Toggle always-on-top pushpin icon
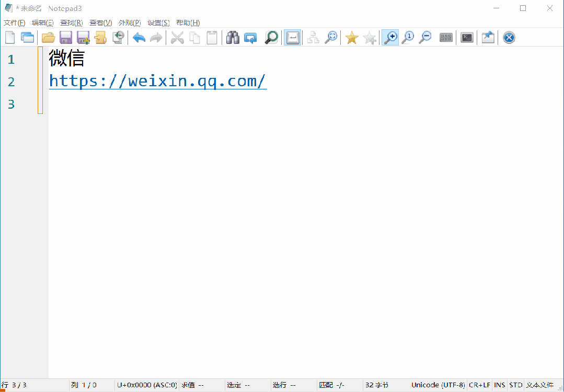Viewport: 564px width, 392px height. point(488,38)
